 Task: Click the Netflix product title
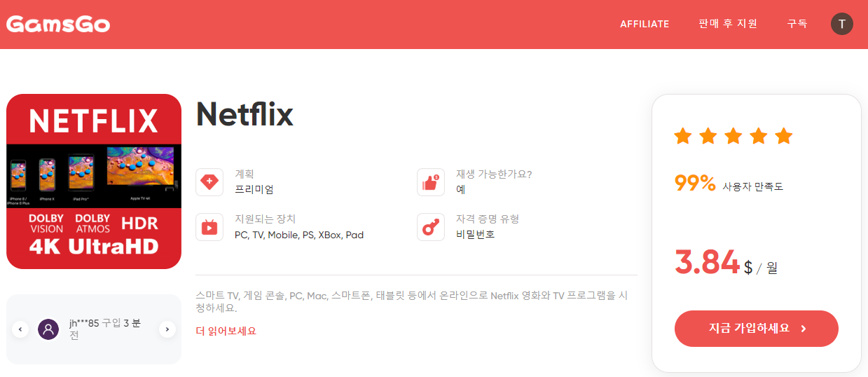[x=244, y=114]
